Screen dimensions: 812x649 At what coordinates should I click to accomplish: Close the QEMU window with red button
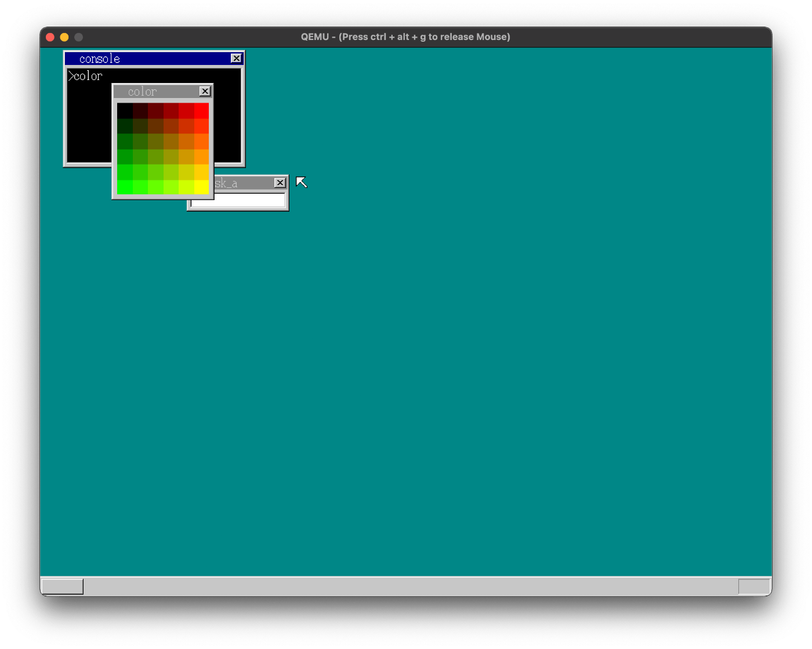tap(50, 37)
